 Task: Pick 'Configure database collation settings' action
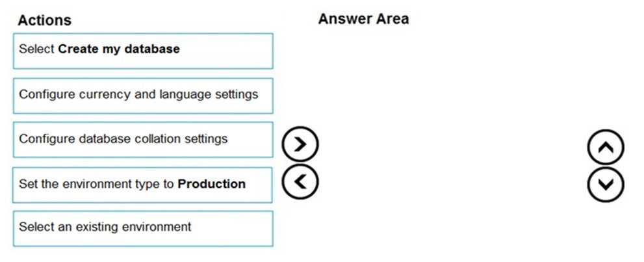click(143, 140)
